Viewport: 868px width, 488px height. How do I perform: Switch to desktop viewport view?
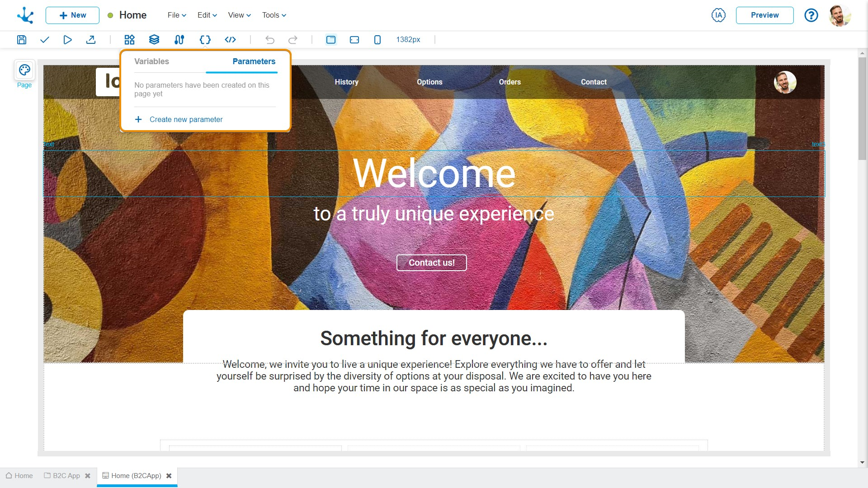click(331, 40)
